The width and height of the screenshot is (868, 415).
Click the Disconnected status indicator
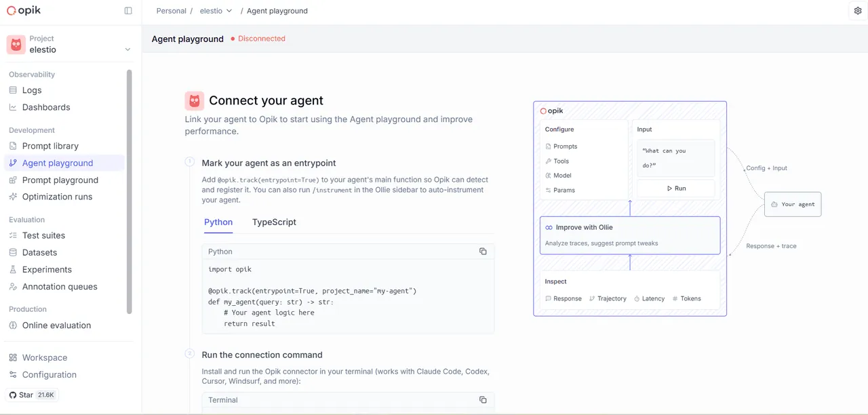point(258,39)
